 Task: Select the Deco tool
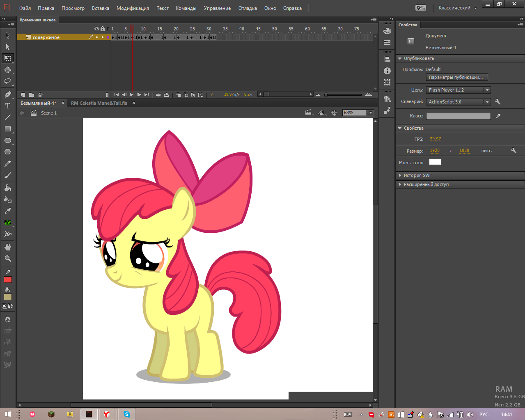[8, 223]
